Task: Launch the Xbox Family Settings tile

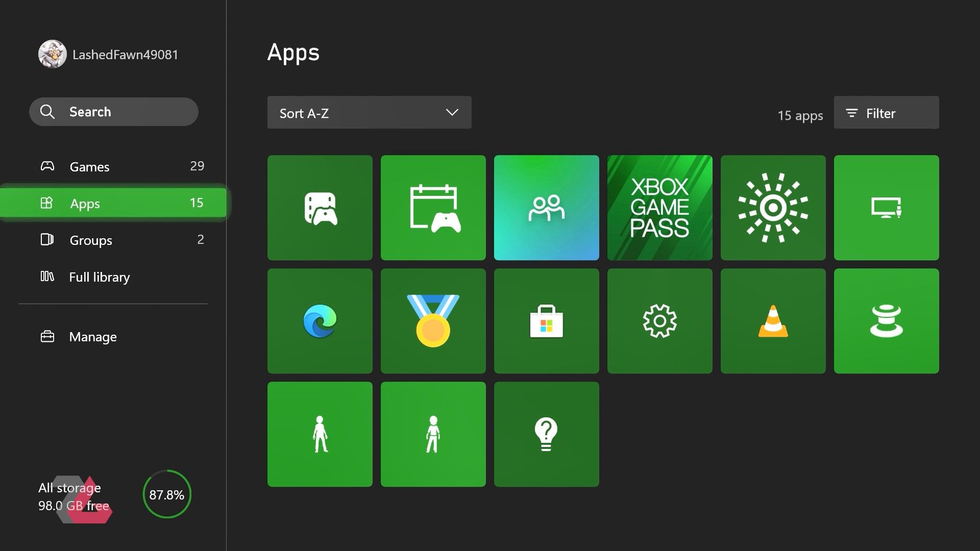Action: 547,208
